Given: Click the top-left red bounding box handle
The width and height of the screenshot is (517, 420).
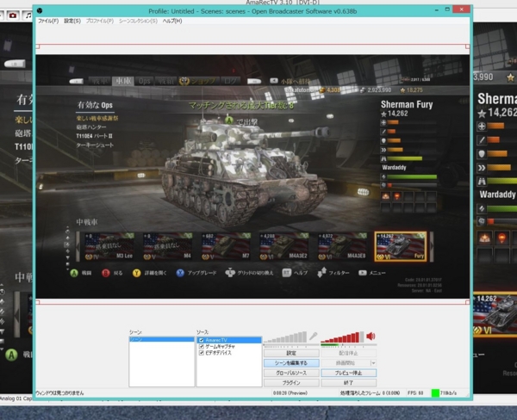Looking at the screenshot, I should (38, 46).
